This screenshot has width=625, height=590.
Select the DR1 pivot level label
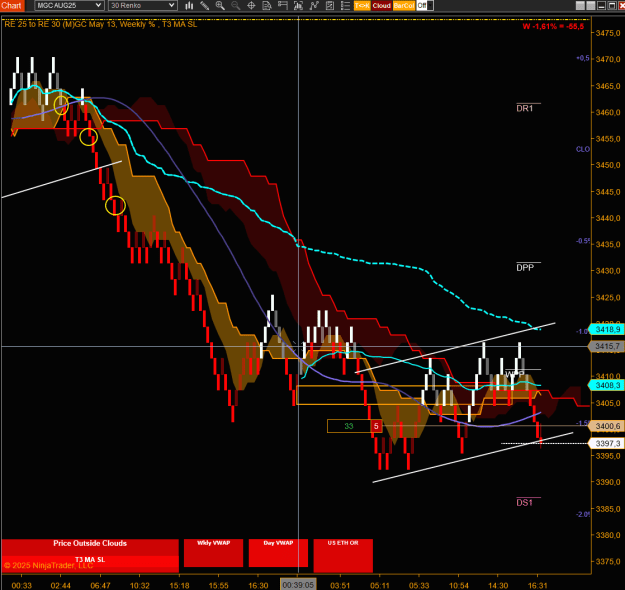(x=525, y=108)
